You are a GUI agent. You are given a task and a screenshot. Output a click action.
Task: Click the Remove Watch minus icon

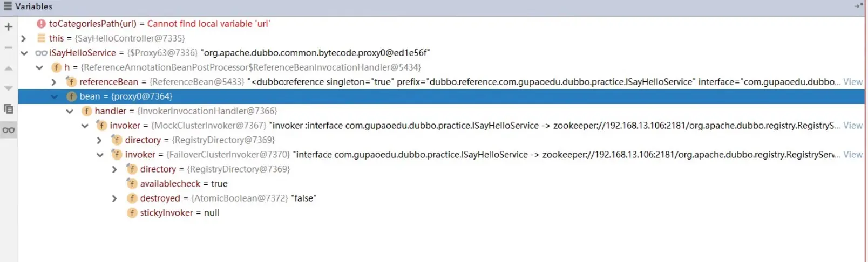coord(9,47)
